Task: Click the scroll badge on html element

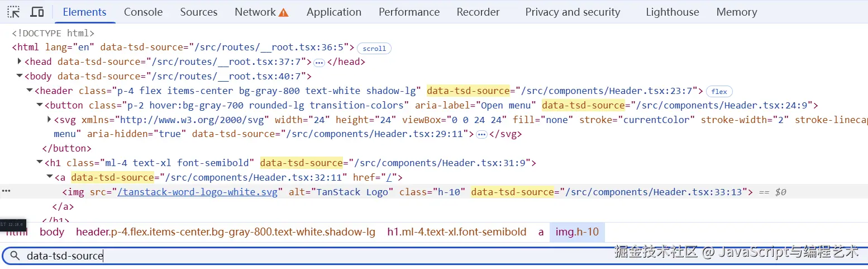Action: pos(374,48)
